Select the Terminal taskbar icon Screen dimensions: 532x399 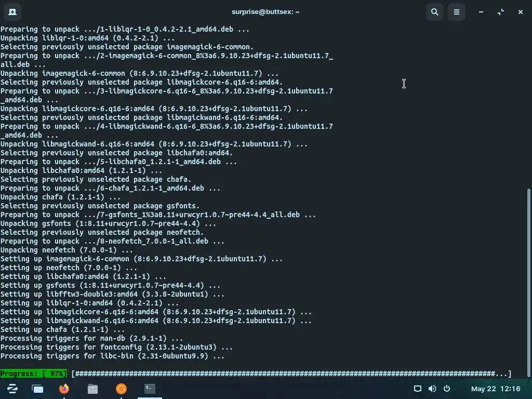tap(150, 389)
